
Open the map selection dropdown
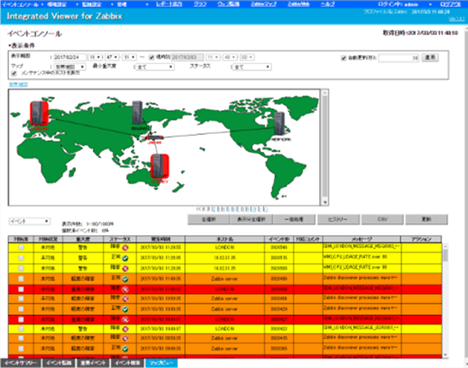(x=70, y=67)
